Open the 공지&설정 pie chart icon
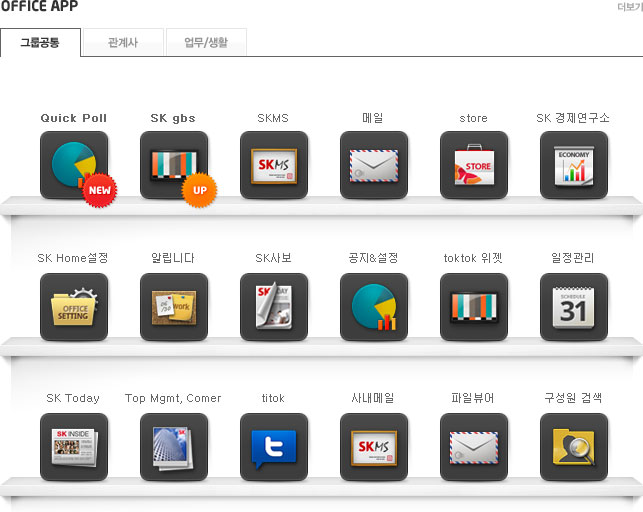 374,307
